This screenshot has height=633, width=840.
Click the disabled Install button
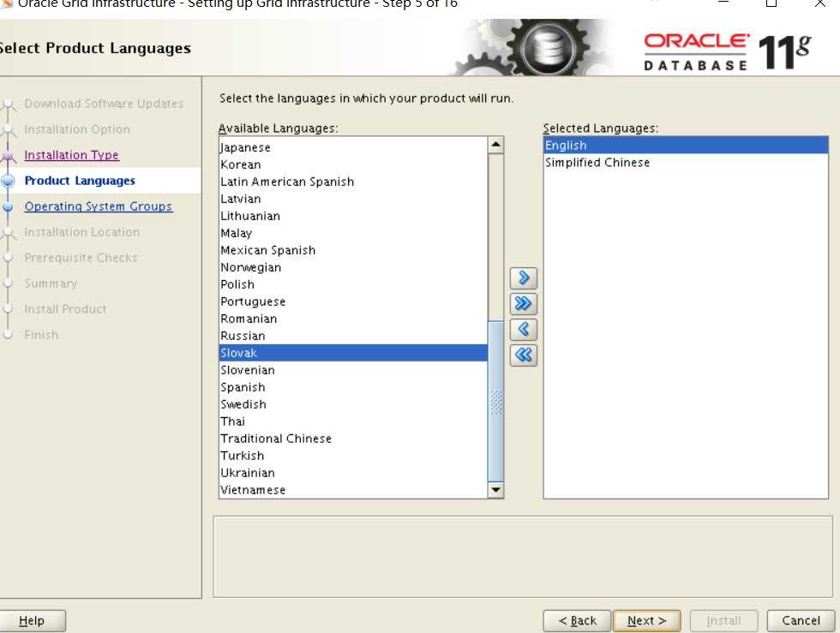[x=723, y=621]
